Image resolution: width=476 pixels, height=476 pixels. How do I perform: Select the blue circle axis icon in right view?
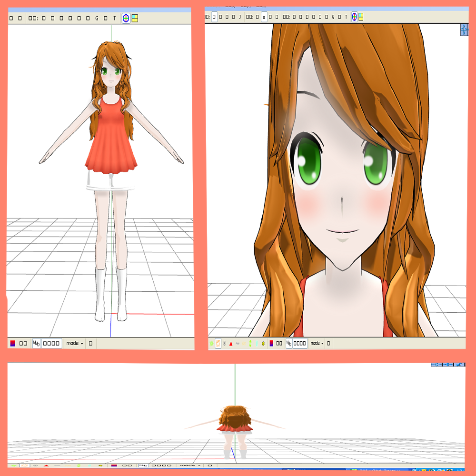point(354,17)
